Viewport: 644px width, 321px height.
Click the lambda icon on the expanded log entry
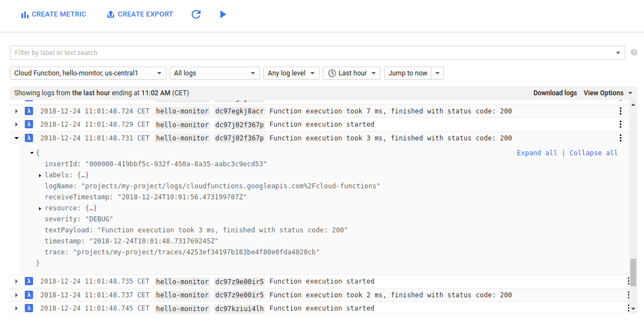tap(29, 138)
